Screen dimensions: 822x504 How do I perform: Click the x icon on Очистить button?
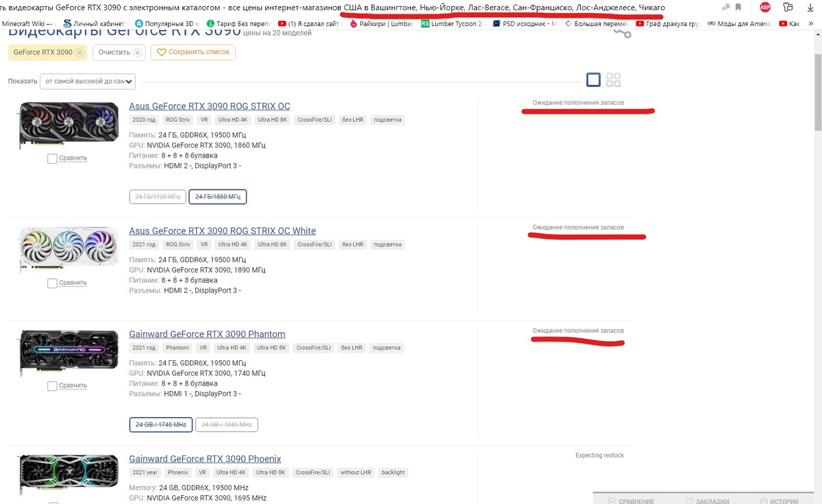click(x=137, y=53)
